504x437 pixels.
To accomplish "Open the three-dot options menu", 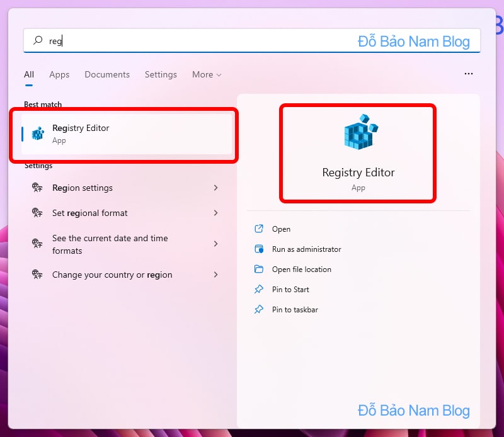I will point(468,74).
